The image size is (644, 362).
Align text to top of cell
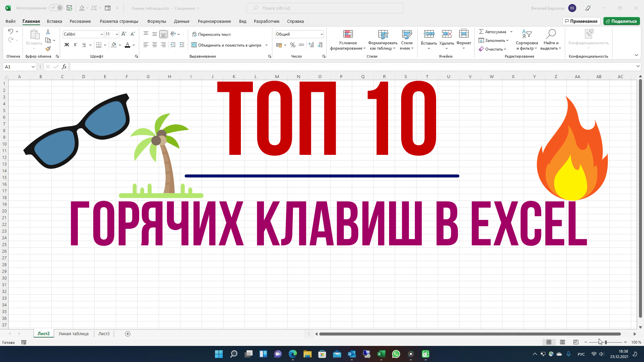[146, 34]
